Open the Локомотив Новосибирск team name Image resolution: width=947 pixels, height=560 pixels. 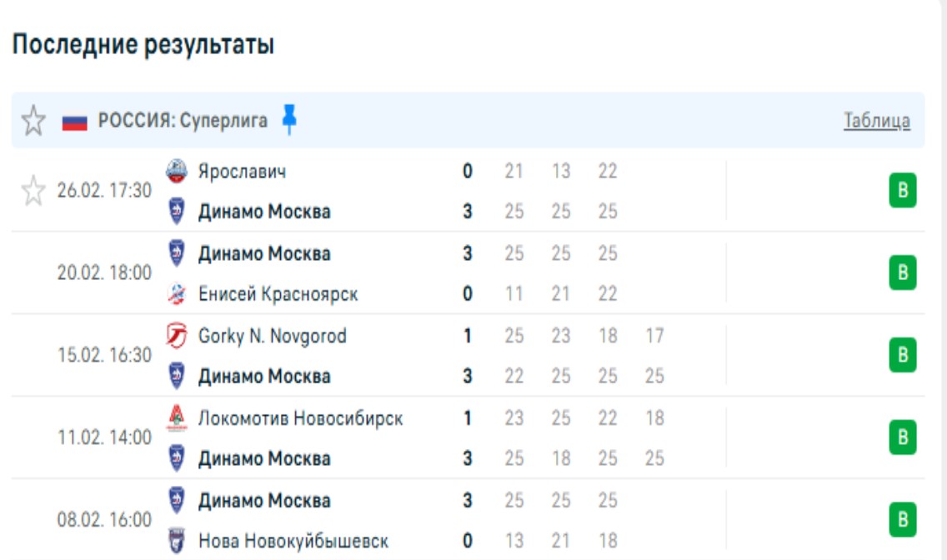pos(300,417)
